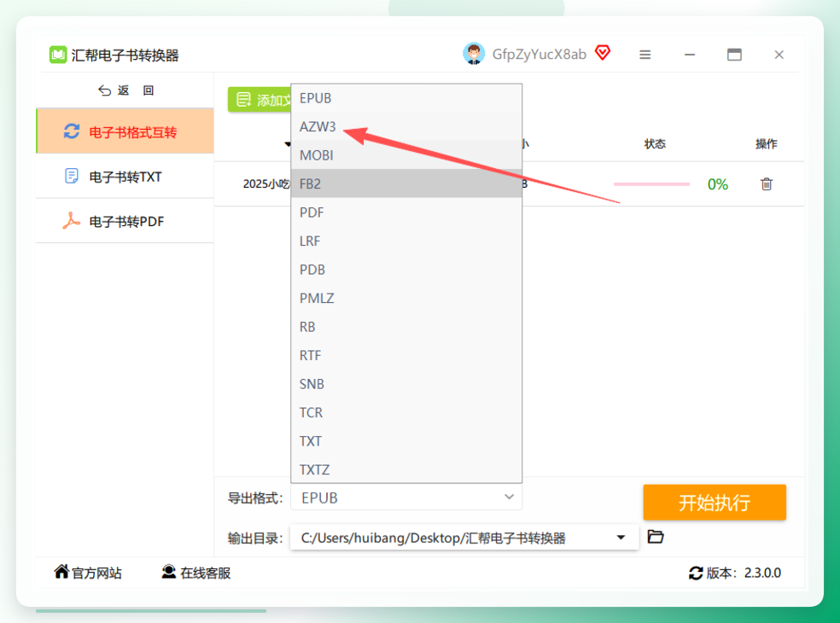Image resolution: width=840 pixels, height=623 pixels.
Task: Minimize the converter window
Action: (x=690, y=55)
